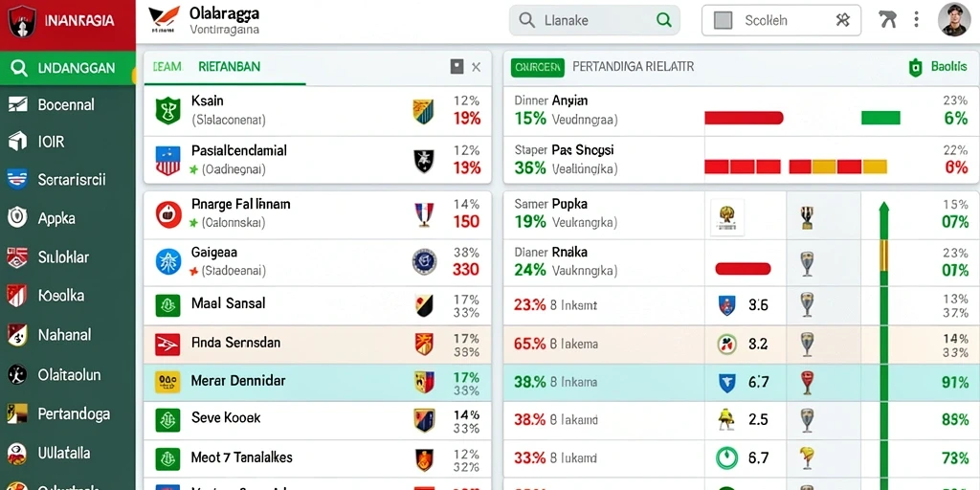The height and width of the screenshot is (490, 980).
Task: Click the Llanake search field
Action: click(594, 21)
